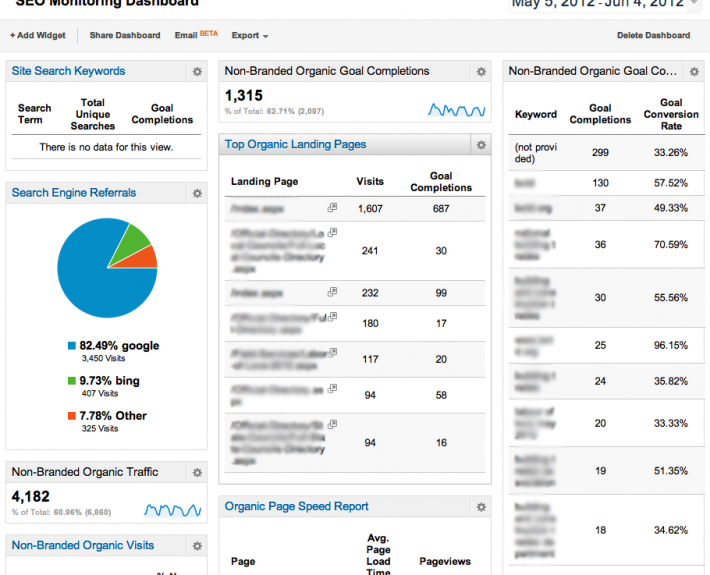Click gear icon on Search Engine Referrals widget
The image size is (710, 575).
tap(197, 193)
